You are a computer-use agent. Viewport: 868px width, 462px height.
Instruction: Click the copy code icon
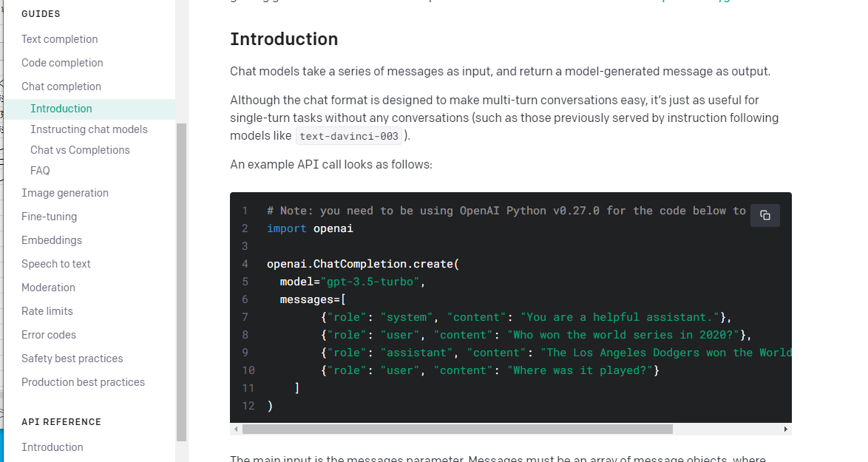pos(764,215)
